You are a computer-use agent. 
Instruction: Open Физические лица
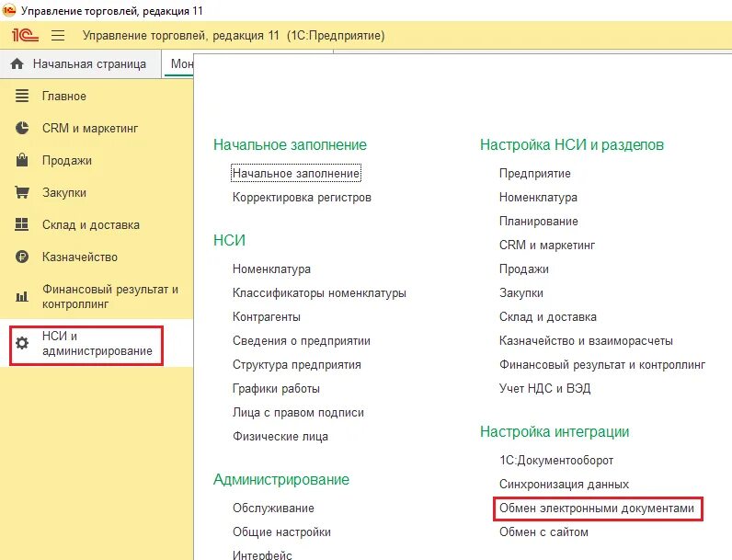click(280, 437)
